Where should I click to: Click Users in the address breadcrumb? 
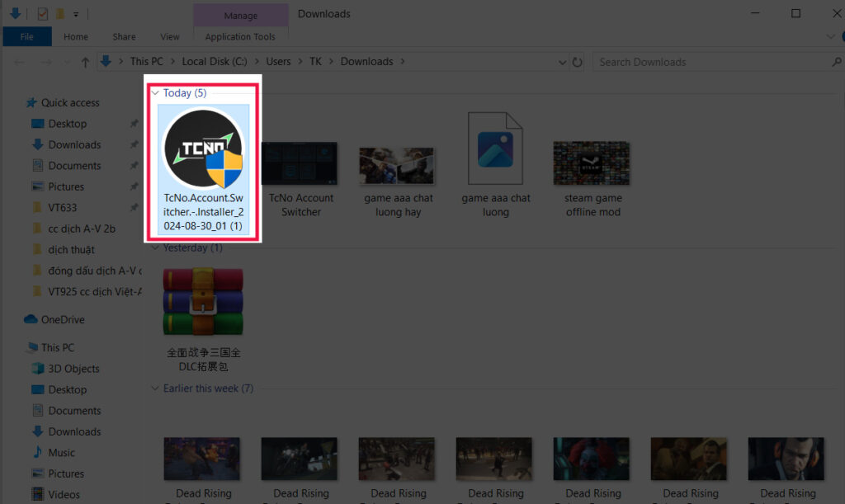click(278, 61)
